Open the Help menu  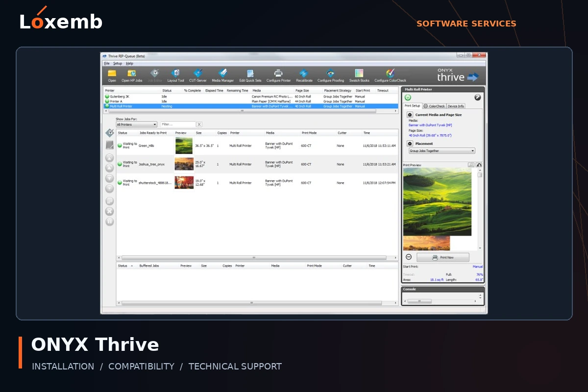129,63
